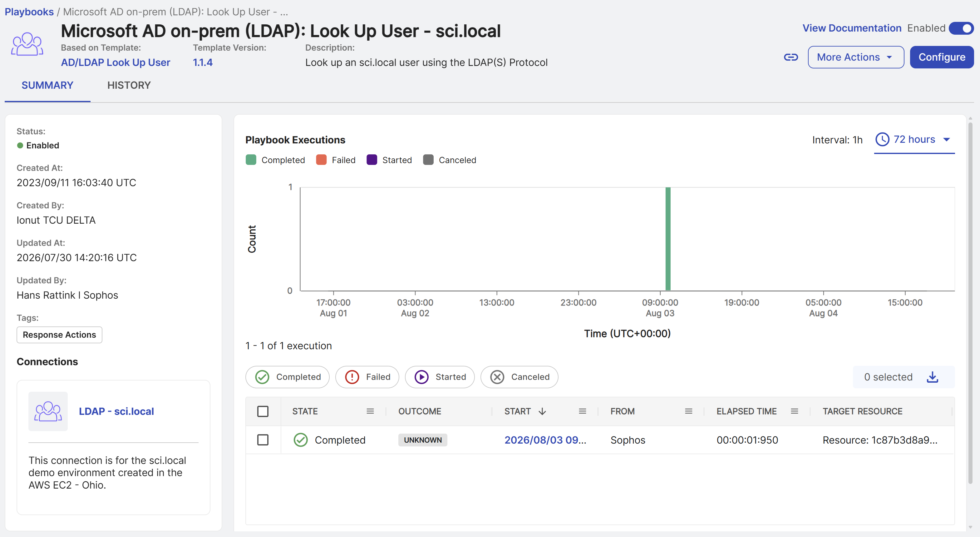Click the Resource: 1c87b3d8a9... cell
The image size is (980, 537).
(880, 440)
